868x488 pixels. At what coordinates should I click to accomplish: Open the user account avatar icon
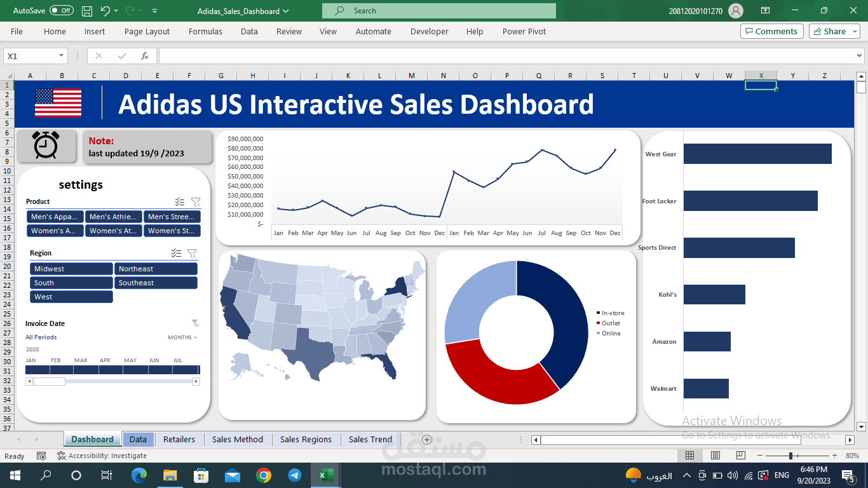[736, 11]
